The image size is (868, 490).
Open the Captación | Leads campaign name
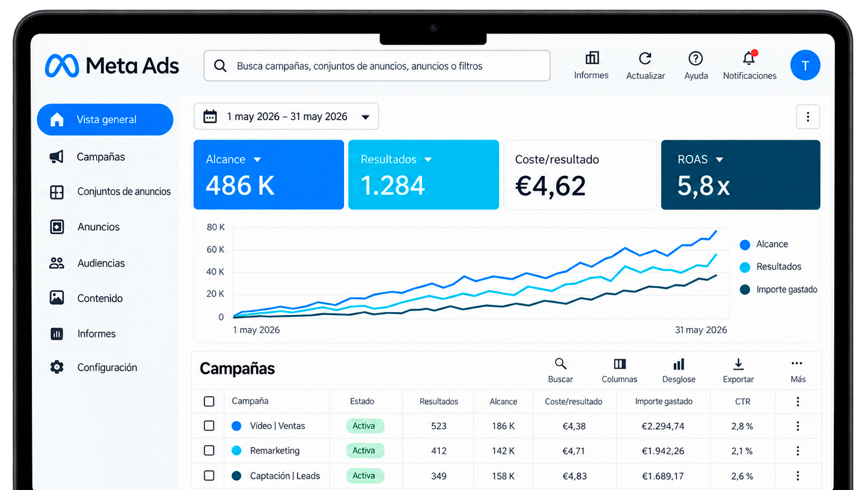point(285,476)
